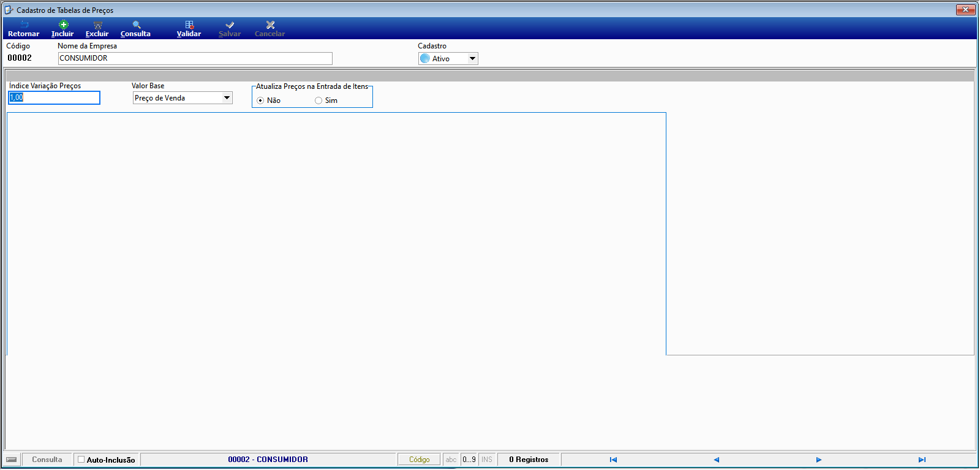
Task: Click the 0..9 numeric filter indicator
Action: pos(469,460)
